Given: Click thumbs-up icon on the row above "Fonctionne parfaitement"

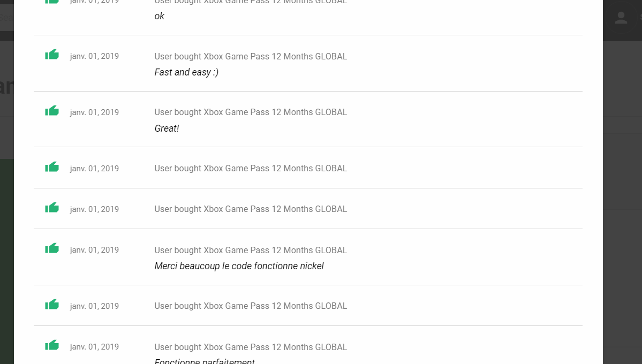Looking at the screenshot, I should point(52,305).
